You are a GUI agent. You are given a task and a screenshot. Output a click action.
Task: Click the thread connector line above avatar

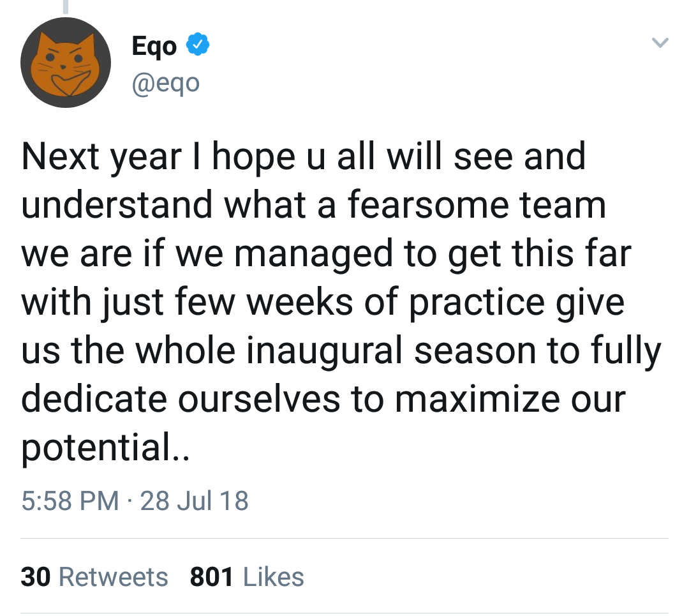coord(65,6)
